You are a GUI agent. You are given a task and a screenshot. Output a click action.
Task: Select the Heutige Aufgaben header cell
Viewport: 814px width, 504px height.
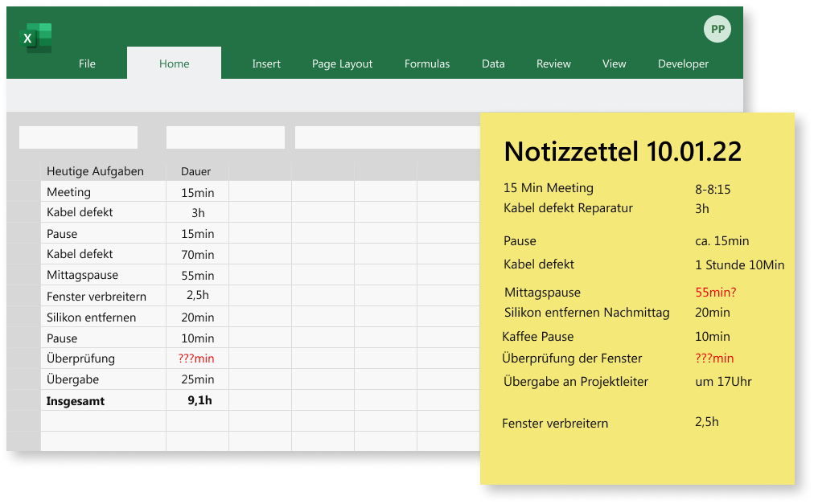pos(103,171)
